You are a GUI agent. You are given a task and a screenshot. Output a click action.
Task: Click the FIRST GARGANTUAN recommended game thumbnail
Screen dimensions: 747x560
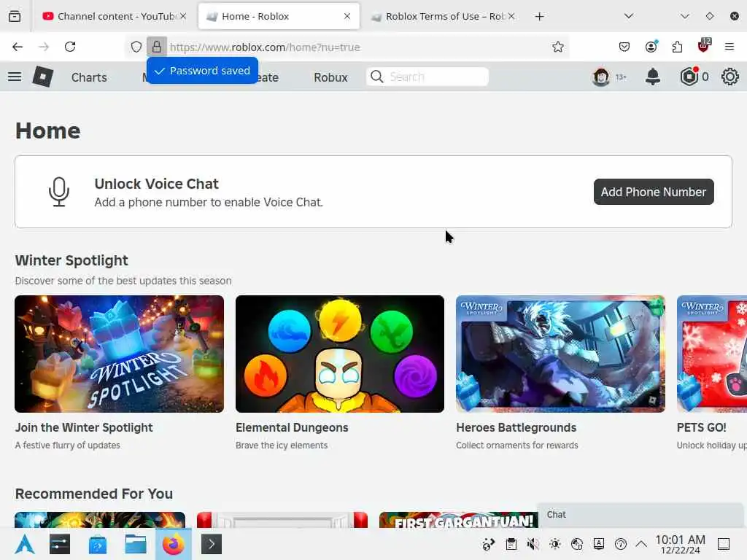point(458,519)
